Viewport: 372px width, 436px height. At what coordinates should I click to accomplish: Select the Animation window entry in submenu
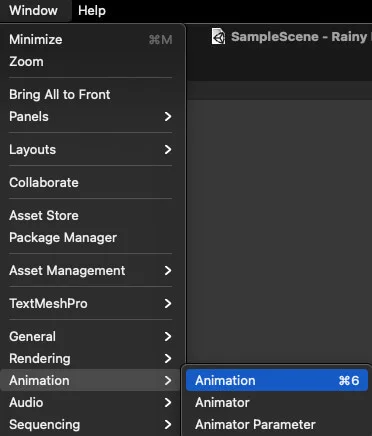click(277, 380)
